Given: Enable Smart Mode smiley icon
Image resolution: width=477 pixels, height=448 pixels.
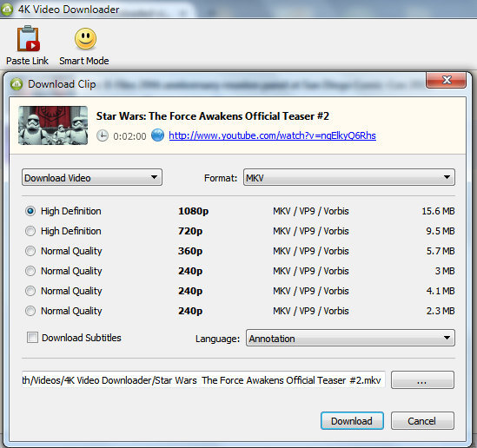Looking at the screenshot, I should [85, 39].
